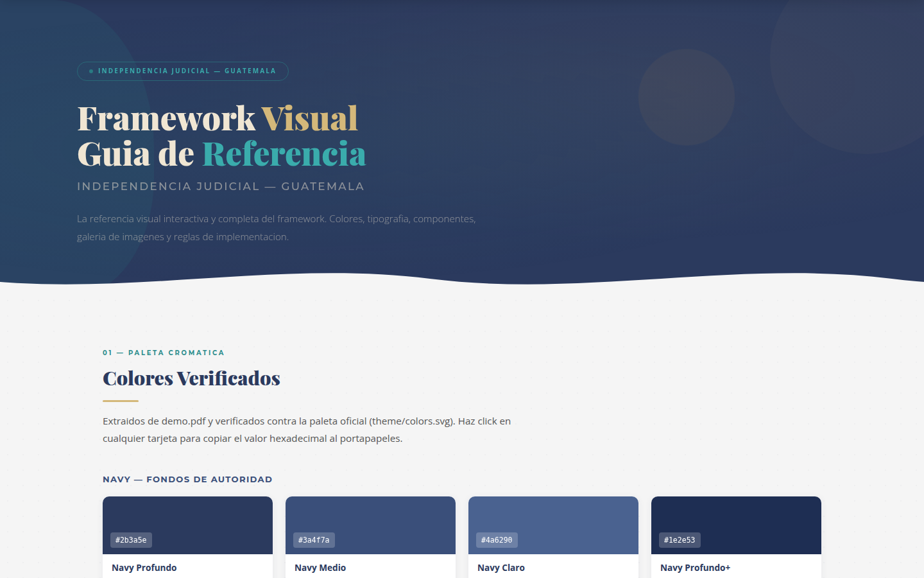The width and height of the screenshot is (924, 578).
Task: Click the "Guia de Referencia" heading line
Action: (x=221, y=154)
